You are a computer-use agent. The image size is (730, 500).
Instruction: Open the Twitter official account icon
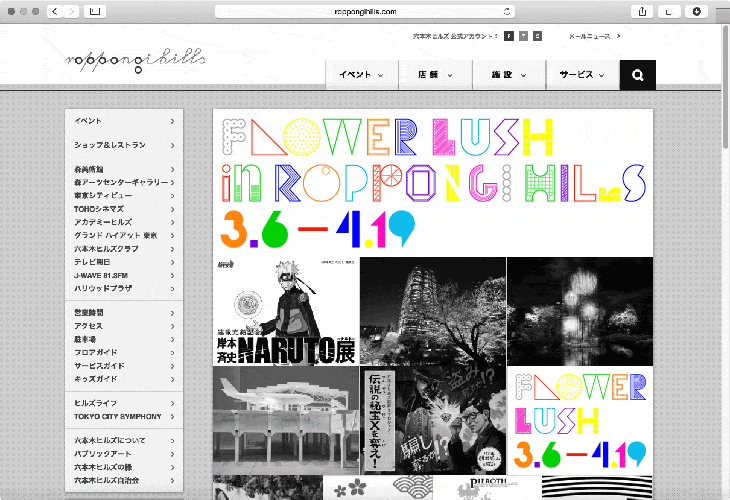pos(523,36)
